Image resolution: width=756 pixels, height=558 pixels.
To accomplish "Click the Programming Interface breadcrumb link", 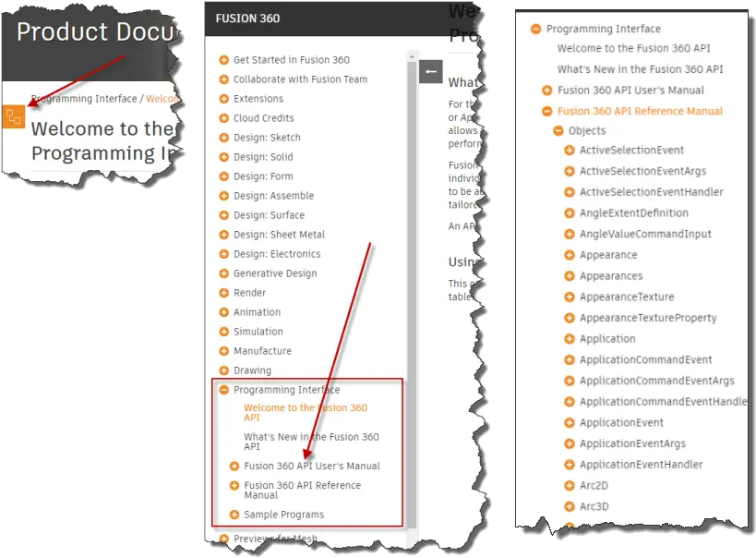I will (x=83, y=99).
